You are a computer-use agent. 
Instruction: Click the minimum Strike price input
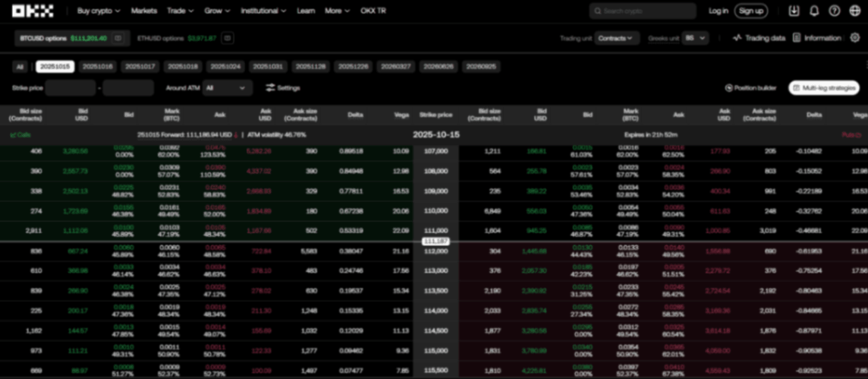pyautogui.click(x=70, y=88)
